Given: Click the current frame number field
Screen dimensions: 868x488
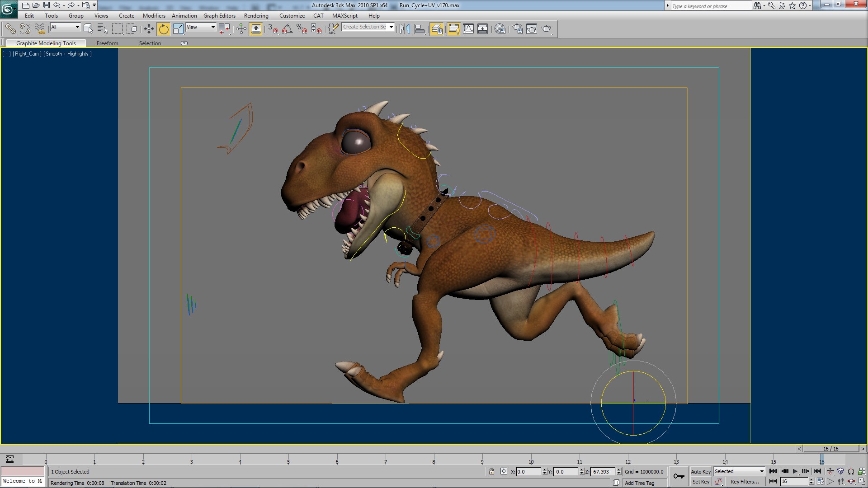Looking at the screenshot, I should tap(794, 482).
